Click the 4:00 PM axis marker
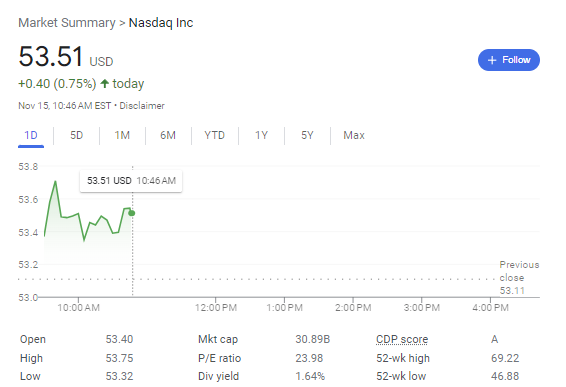 (491, 308)
